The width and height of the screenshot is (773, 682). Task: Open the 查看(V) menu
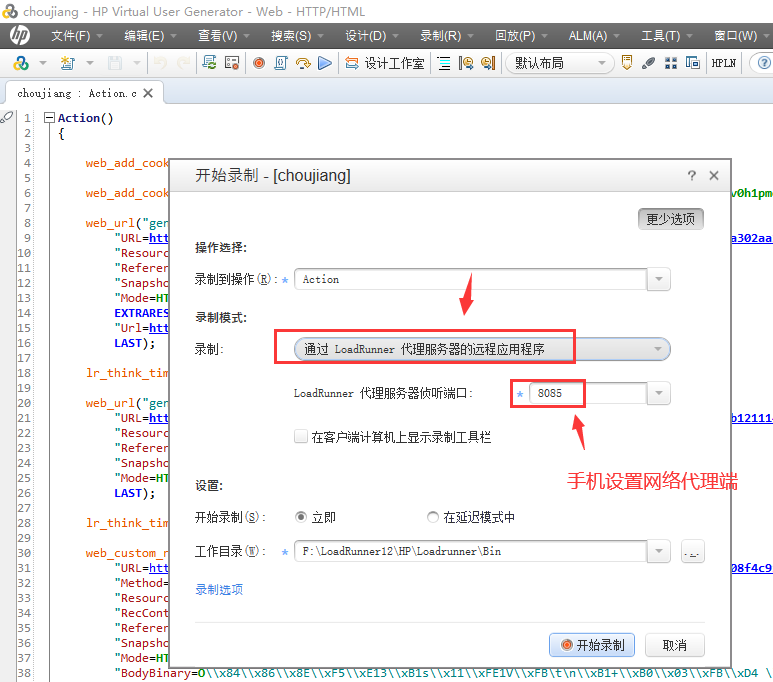tap(223, 36)
